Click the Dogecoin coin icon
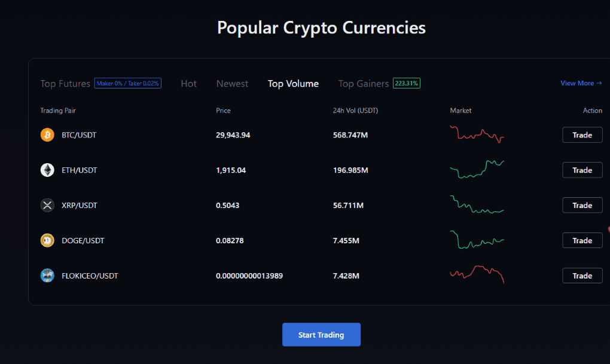Screen dimensions: 610x364 [x=47, y=241]
